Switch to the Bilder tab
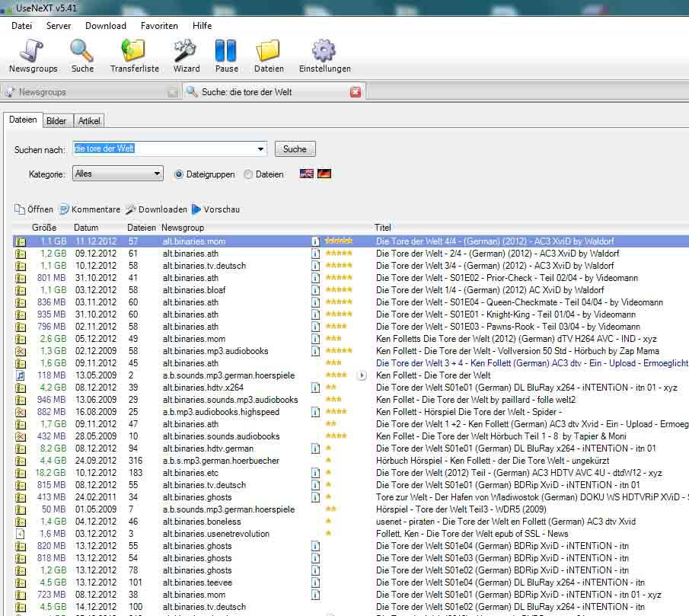This screenshot has width=689, height=616. pyautogui.click(x=56, y=121)
